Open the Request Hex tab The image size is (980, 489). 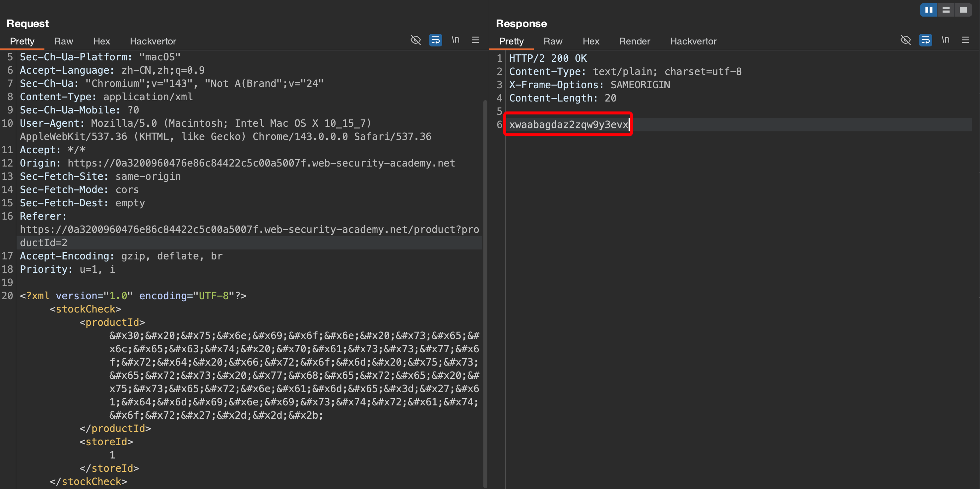pyautogui.click(x=101, y=41)
